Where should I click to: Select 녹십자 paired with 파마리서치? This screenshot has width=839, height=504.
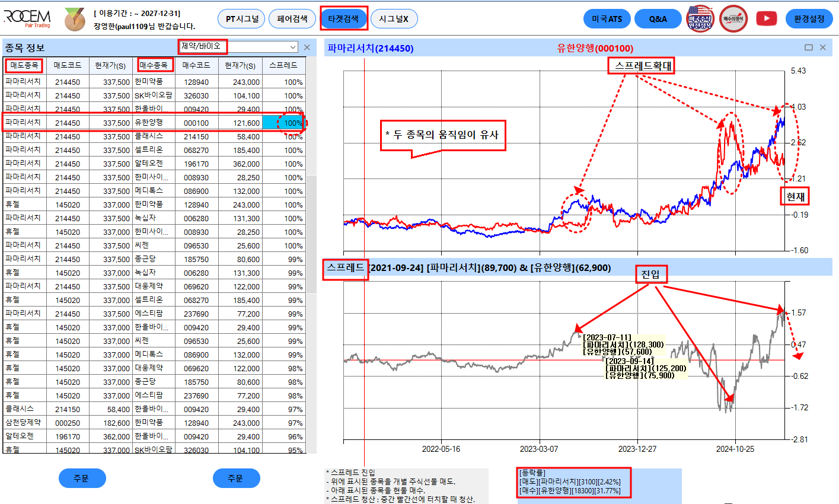point(154,218)
